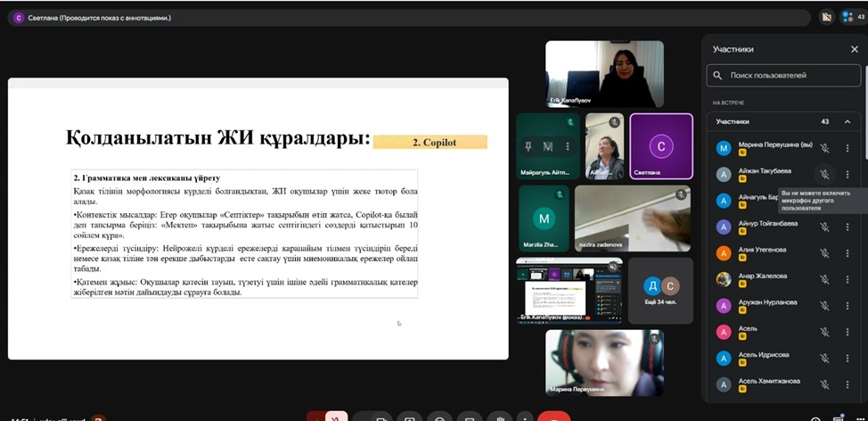Click muted microphone icon for Айжан Такубаева
This screenshot has height=421, width=868.
(825, 174)
